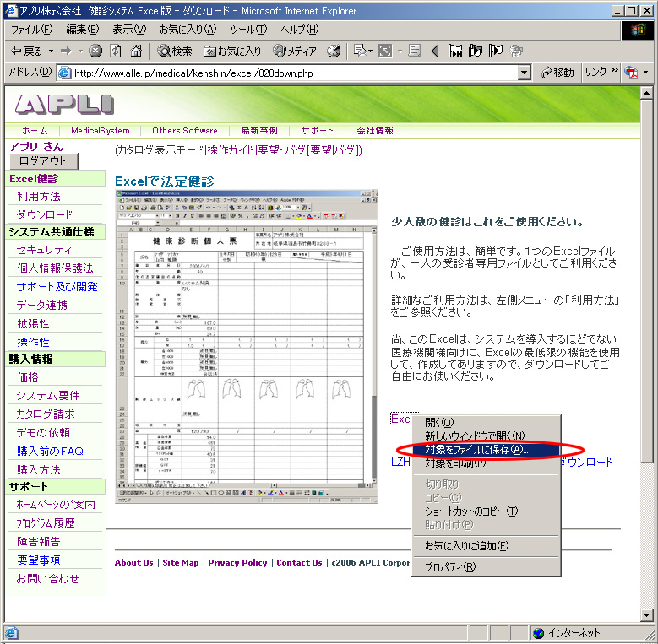This screenshot has height=644, width=658.
Task: Click the Stop button in IE toolbar
Action: 95,51
